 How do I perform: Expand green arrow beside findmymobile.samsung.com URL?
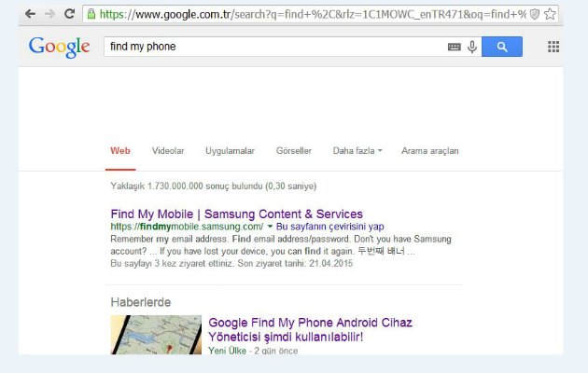pos(270,227)
